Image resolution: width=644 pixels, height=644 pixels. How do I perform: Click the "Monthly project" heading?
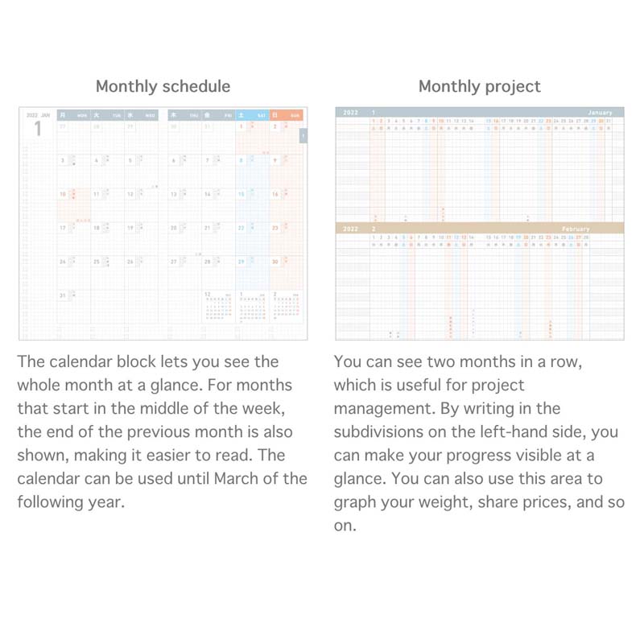tap(479, 86)
